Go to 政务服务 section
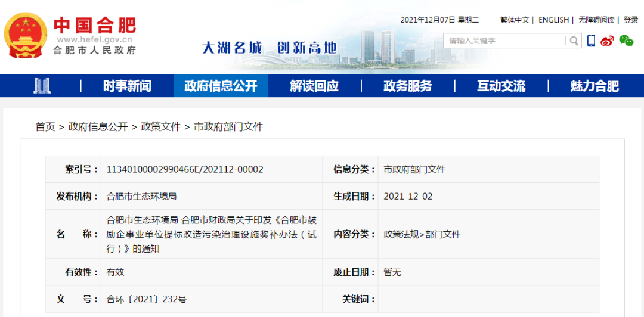Viewport: 644px width, 317px height. [x=407, y=86]
